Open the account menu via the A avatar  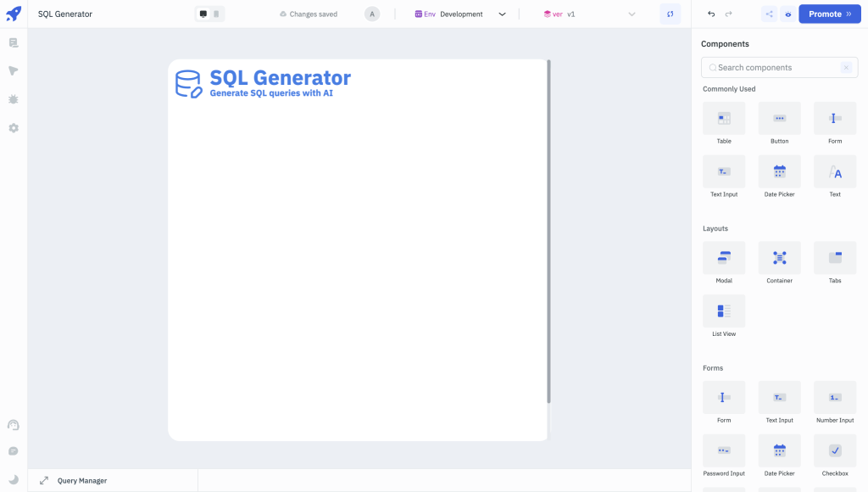pyautogui.click(x=372, y=14)
